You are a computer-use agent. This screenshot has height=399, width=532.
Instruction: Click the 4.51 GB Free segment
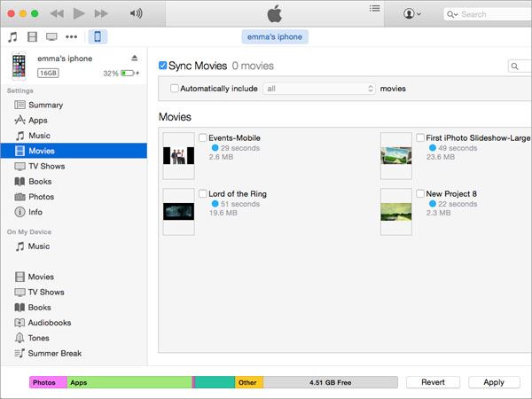click(331, 382)
